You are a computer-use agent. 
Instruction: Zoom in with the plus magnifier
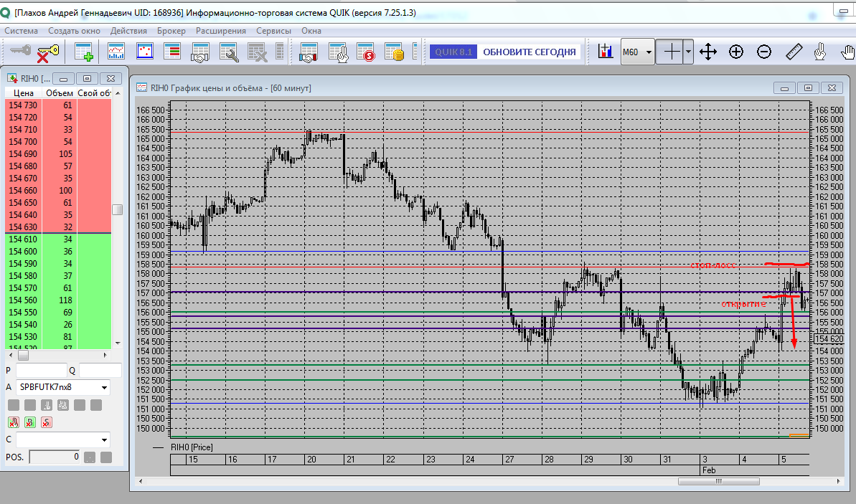click(736, 52)
